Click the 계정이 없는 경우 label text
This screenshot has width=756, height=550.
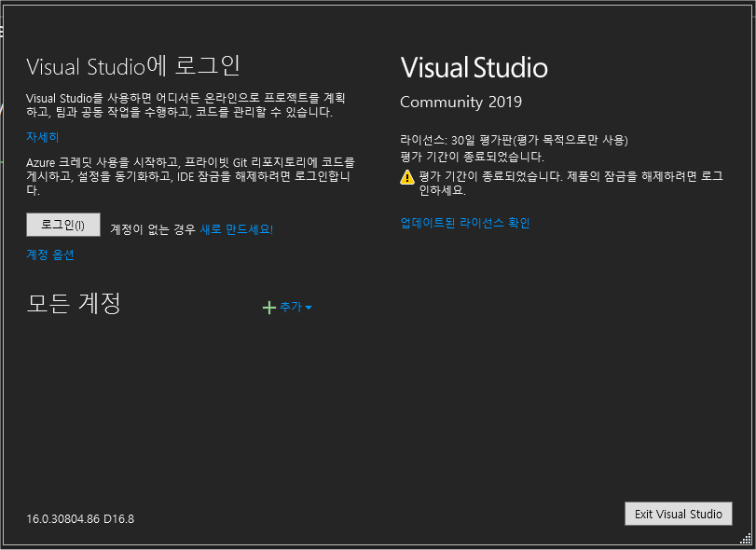153,229
